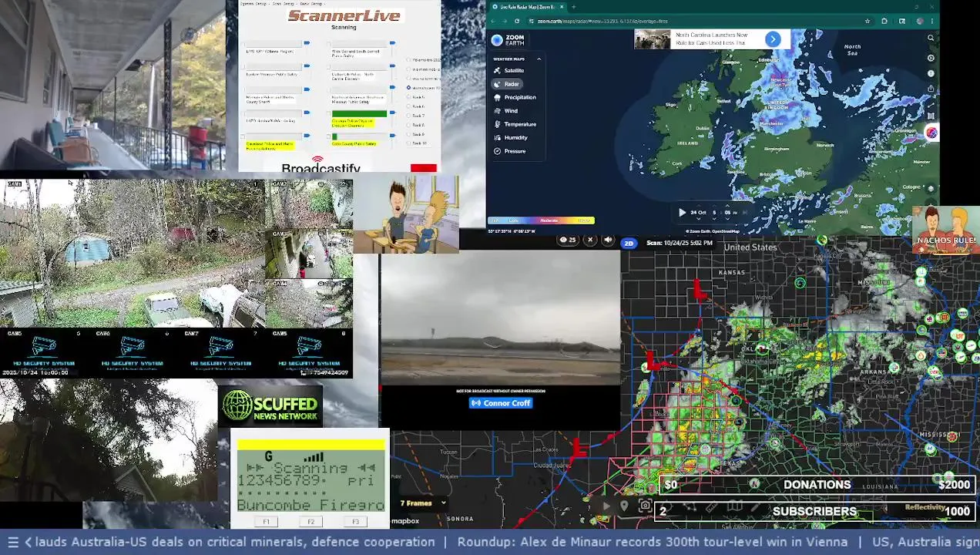The width and height of the screenshot is (980, 555).
Task: Reload the Zoom Earth browser page
Action: [519, 21]
